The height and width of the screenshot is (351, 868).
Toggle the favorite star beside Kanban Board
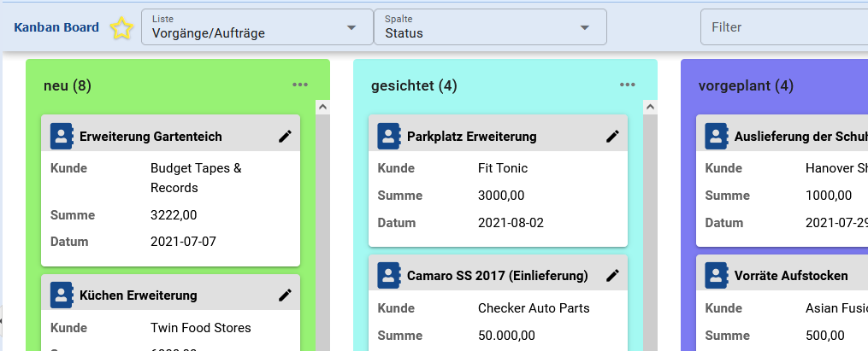coord(122,28)
